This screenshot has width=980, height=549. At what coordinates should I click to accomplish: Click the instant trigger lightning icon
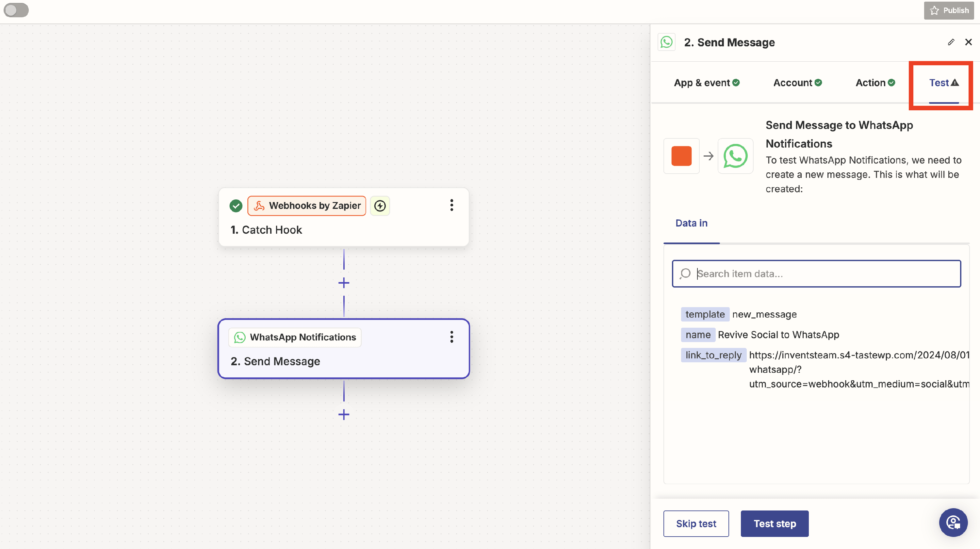[380, 206]
